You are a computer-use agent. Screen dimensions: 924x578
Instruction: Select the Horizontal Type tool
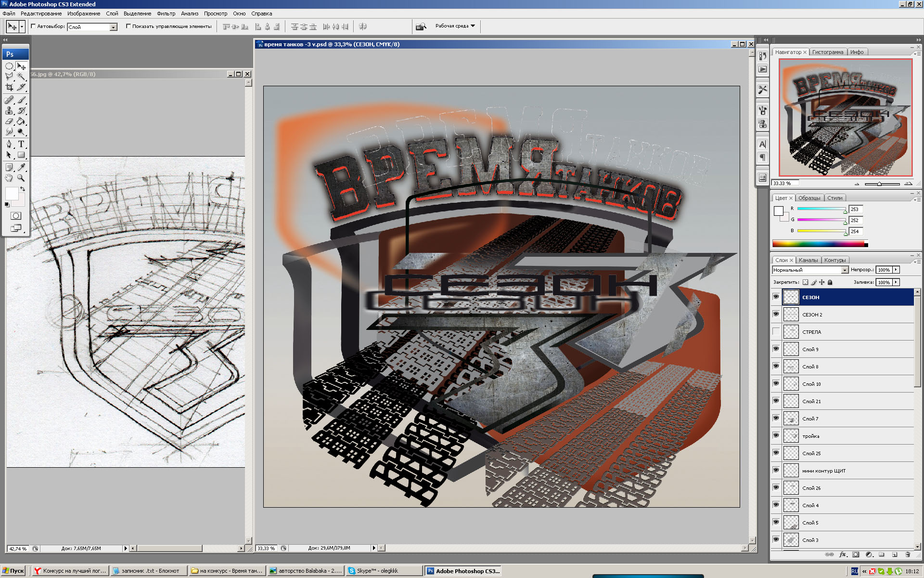click(x=21, y=144)
